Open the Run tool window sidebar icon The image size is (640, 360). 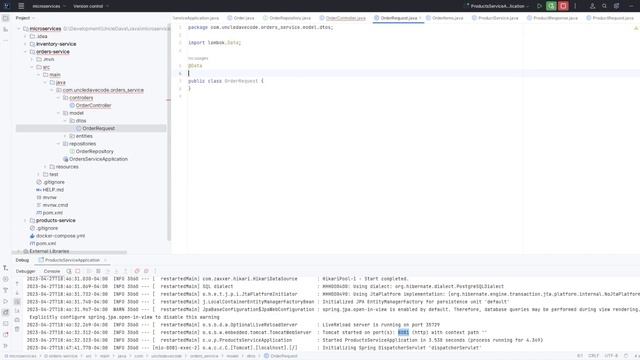click(x=5, y=301)
